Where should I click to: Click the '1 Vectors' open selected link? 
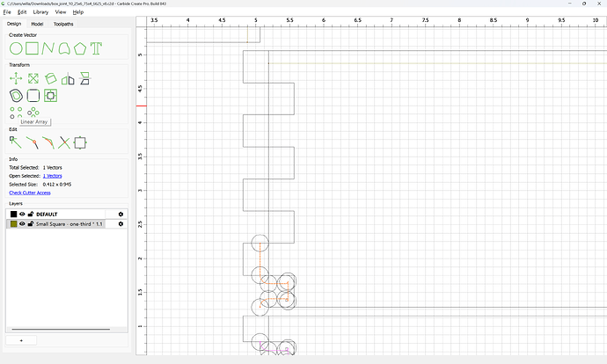(x=52, y=176)
